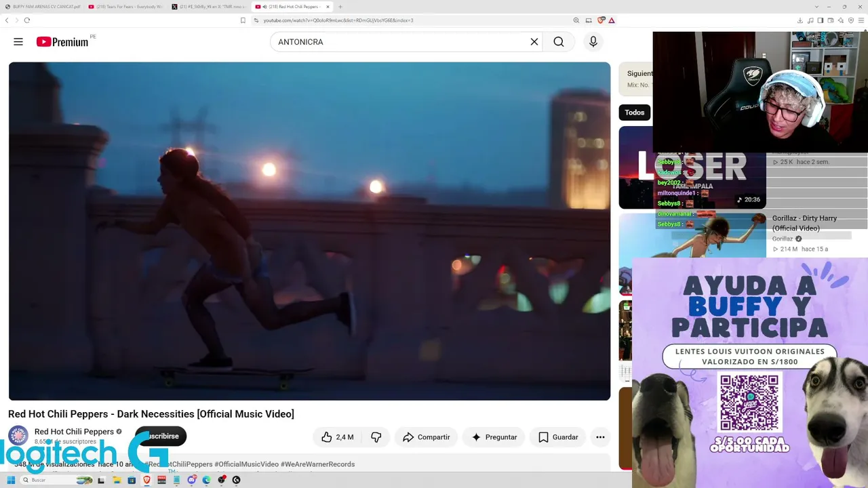Open Brave browser from the taskbar
Image resolution: width=868 pixels, height=488 pixels.
click(146, 480)
